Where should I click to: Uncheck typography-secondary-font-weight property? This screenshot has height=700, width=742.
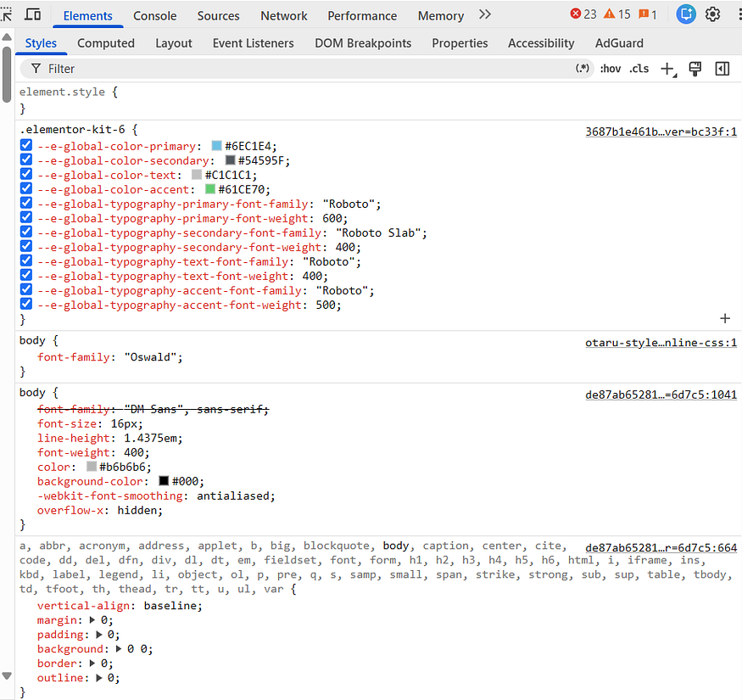[x=26, y=246]
